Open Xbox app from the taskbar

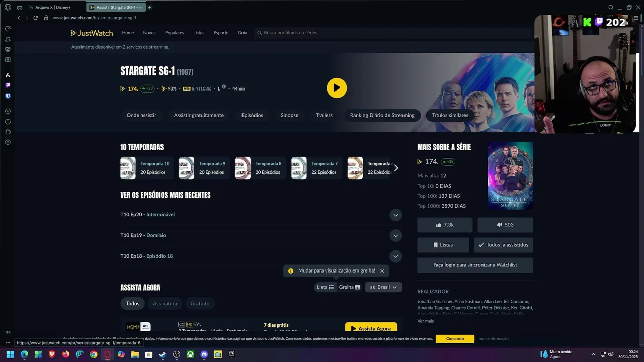tap(190, 354)
